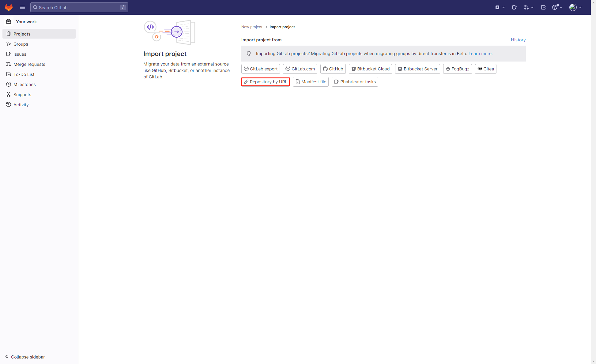Viewport: 596px width, 364px height.
Task: Click the Repository by URL button
Action: pos(266,82)
